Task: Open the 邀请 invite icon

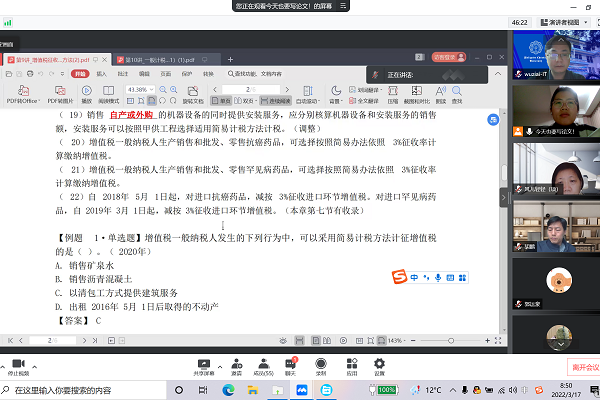Action: pos(235,361)
